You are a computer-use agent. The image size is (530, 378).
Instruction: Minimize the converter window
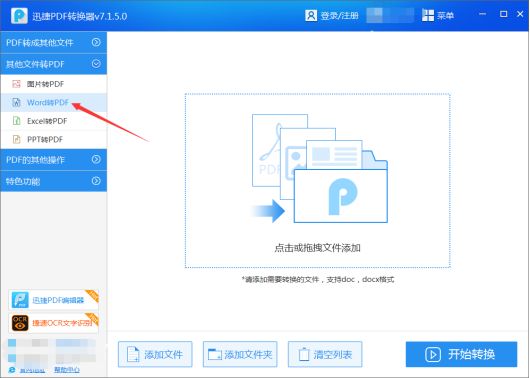coord(482,14)
